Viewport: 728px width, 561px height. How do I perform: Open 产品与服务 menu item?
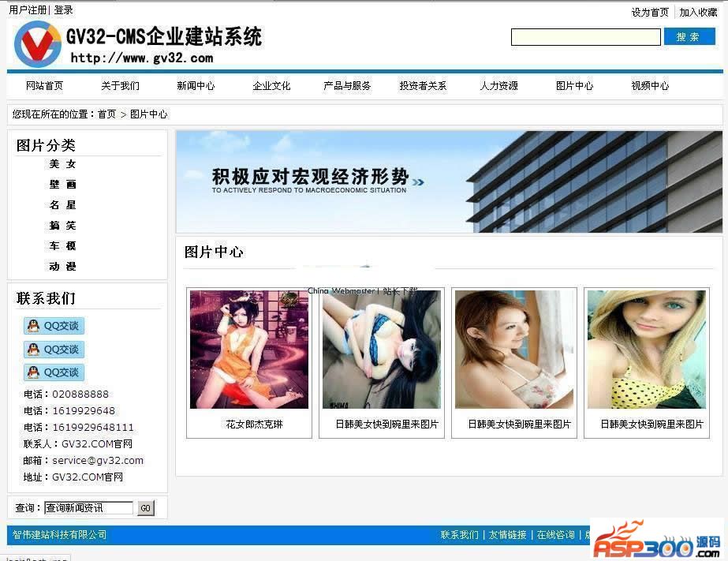(347, 86)
